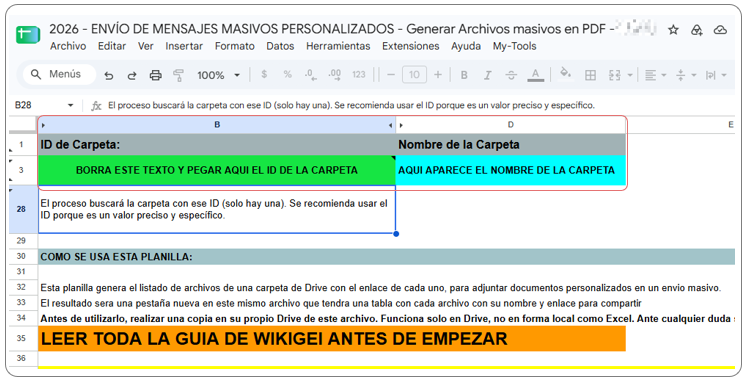Open the Datos menu
This screenshot has width=746, height=380.
tap(280, 46)
